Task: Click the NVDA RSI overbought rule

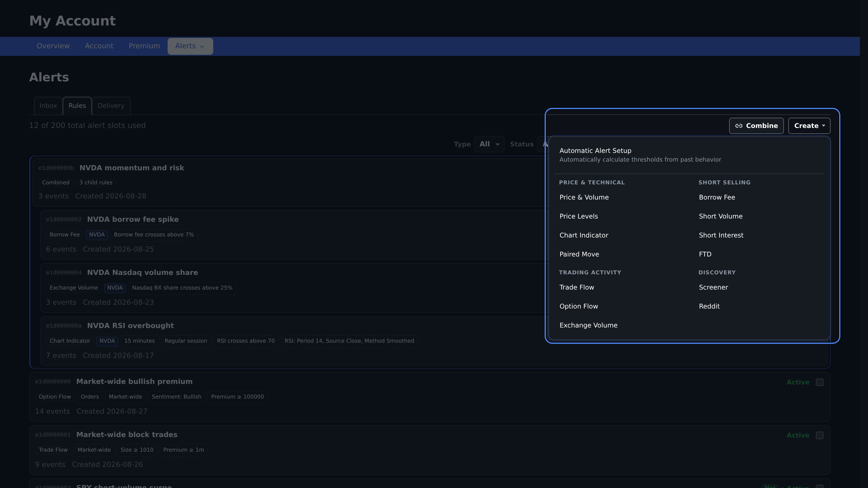Action: coord(130,326)
